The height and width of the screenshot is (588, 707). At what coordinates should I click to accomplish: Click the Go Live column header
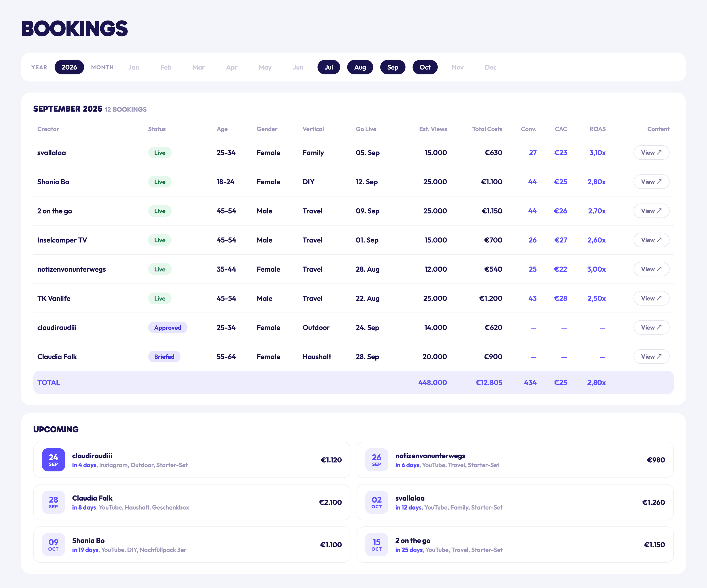(366, 129)
